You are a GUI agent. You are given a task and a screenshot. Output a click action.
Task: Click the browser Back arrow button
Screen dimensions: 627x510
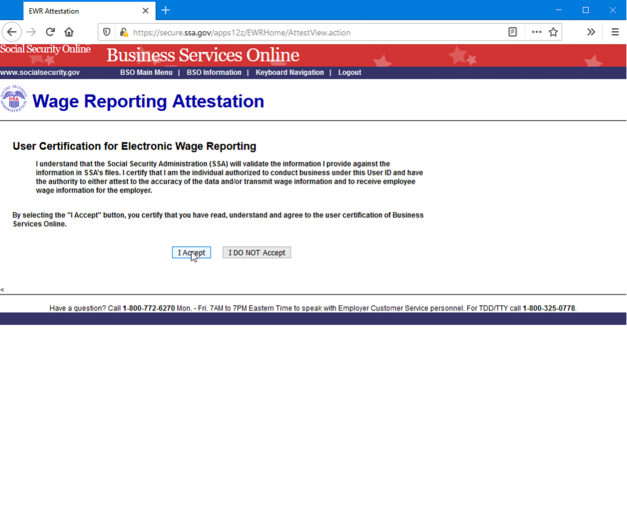point(12,32)
